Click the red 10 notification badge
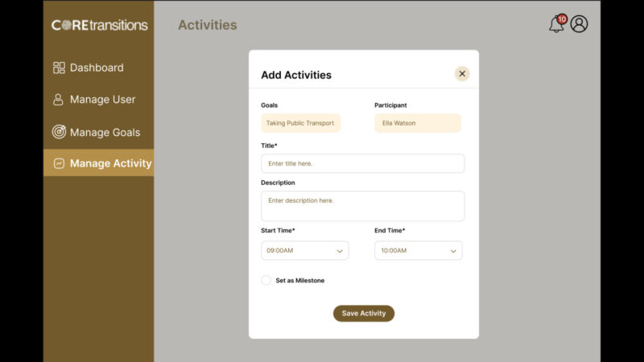The image size is (644, 362). coord(562,19)
